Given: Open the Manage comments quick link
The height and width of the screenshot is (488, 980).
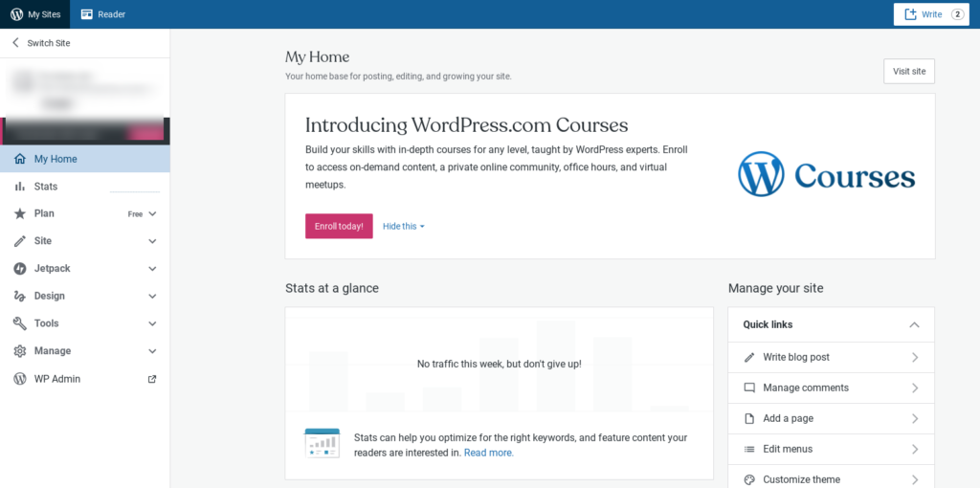Looking at the screenshot, I should point(832,388).
